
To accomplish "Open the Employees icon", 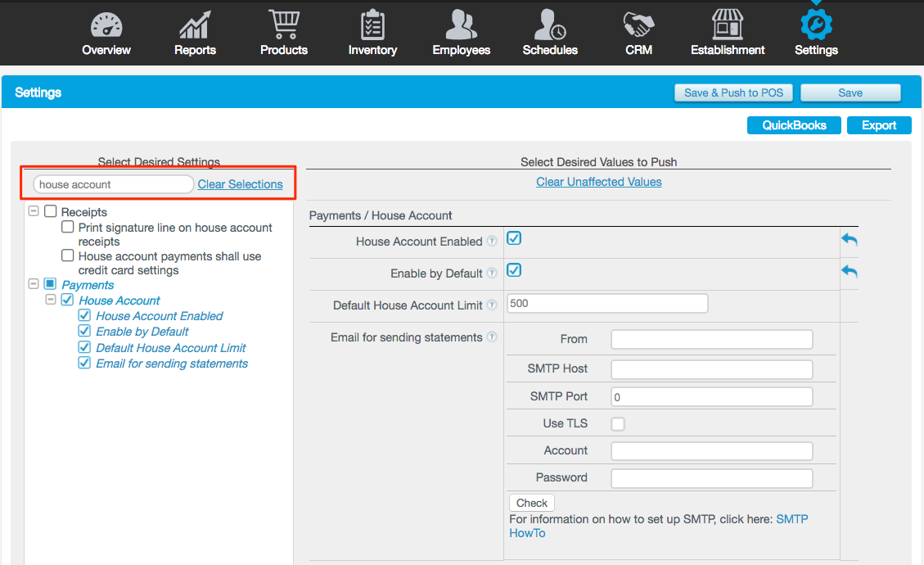I will 461,24.
